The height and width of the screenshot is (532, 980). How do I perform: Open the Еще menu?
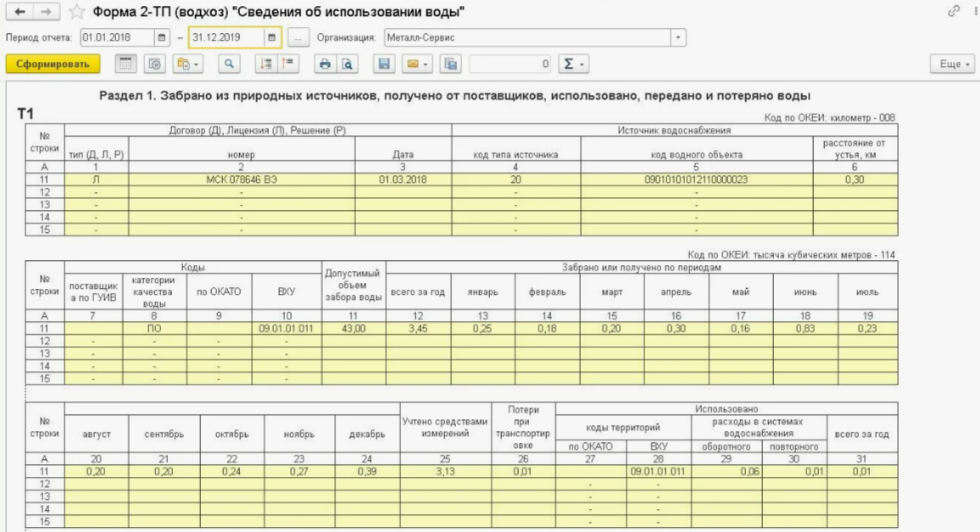[953, 64]
